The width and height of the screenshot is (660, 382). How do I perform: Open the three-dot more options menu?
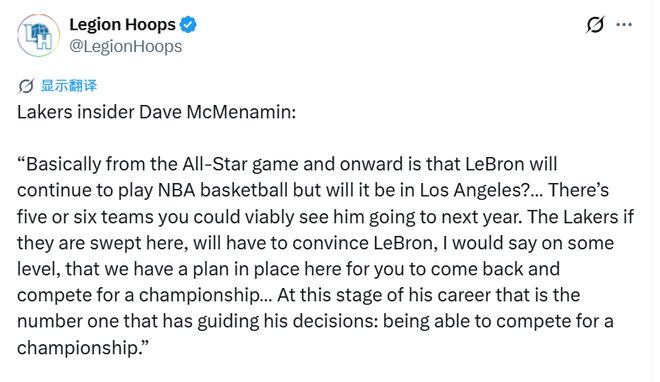(x=624, y=24)
